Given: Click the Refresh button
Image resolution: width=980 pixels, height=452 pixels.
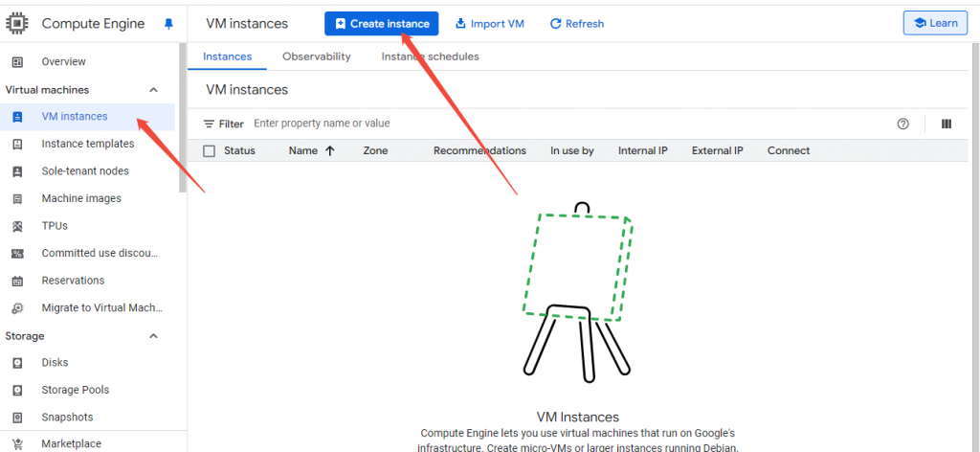Looking at the screenshot, I should tap(577, 24).
